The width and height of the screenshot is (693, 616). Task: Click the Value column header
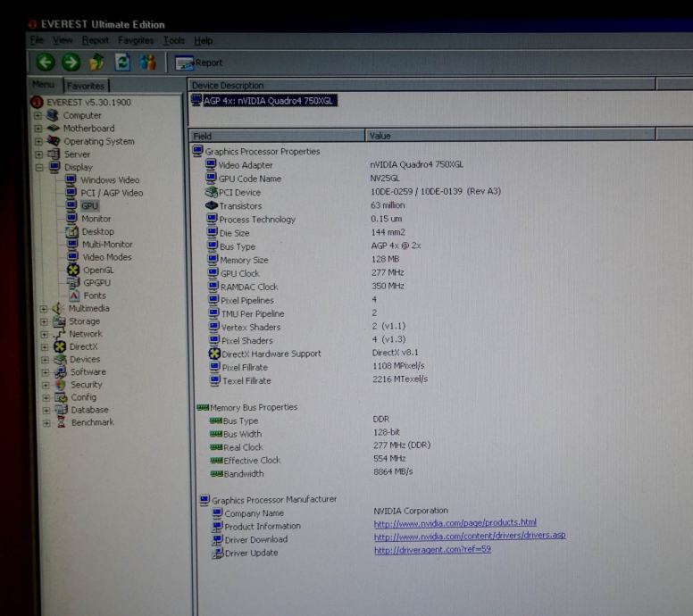click(510, 136)
